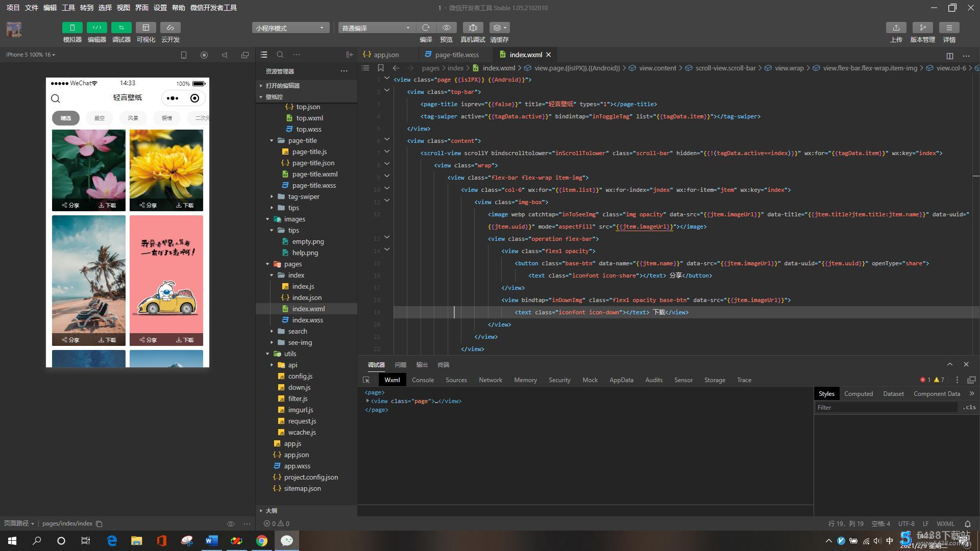Expand the see-img folder
980x551 pixels.
(300, 342)
